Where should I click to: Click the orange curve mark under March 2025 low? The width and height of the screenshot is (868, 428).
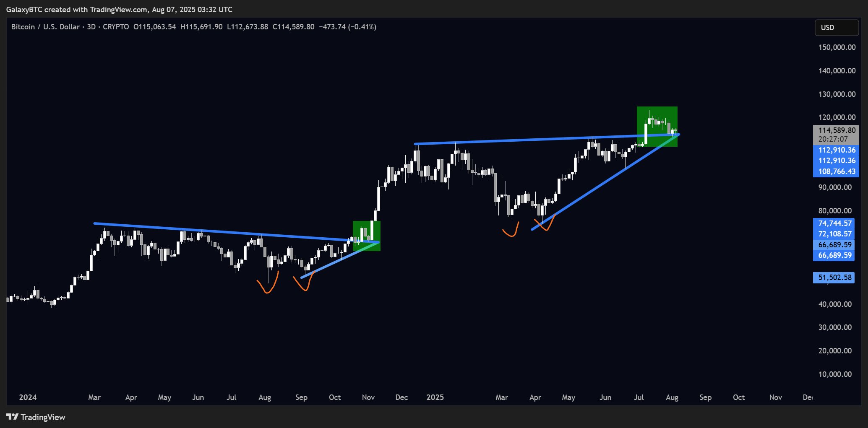pyautogui.click(x=511, y=231)
